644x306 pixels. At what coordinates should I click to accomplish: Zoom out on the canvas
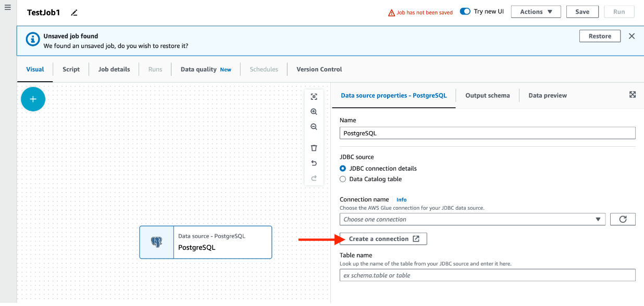coord(314,127)
